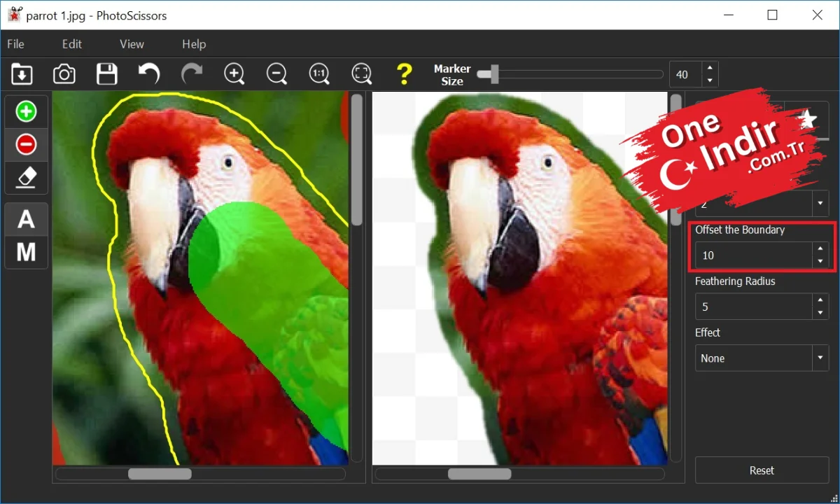This screenshot has width=840, height=504.
Task: Select the red background marker tool
Action: [x=27, y=144]
